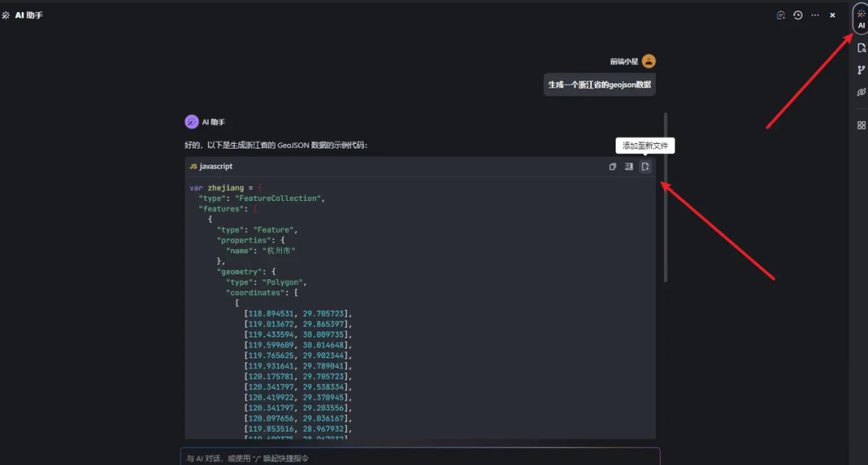The height and width of the screenshot is (465, 868).
Task: Click the chat response vertical scrollbar
Action: pos(665,197)
